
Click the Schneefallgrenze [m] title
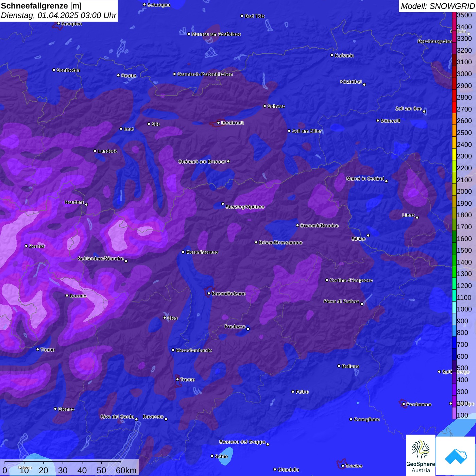point(41,6)
